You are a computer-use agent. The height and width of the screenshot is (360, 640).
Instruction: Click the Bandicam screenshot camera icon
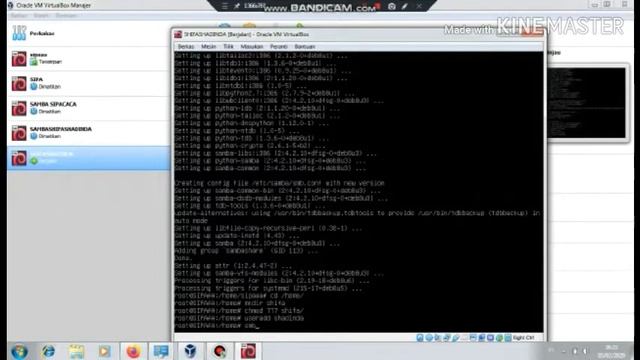tap(391, 6)
